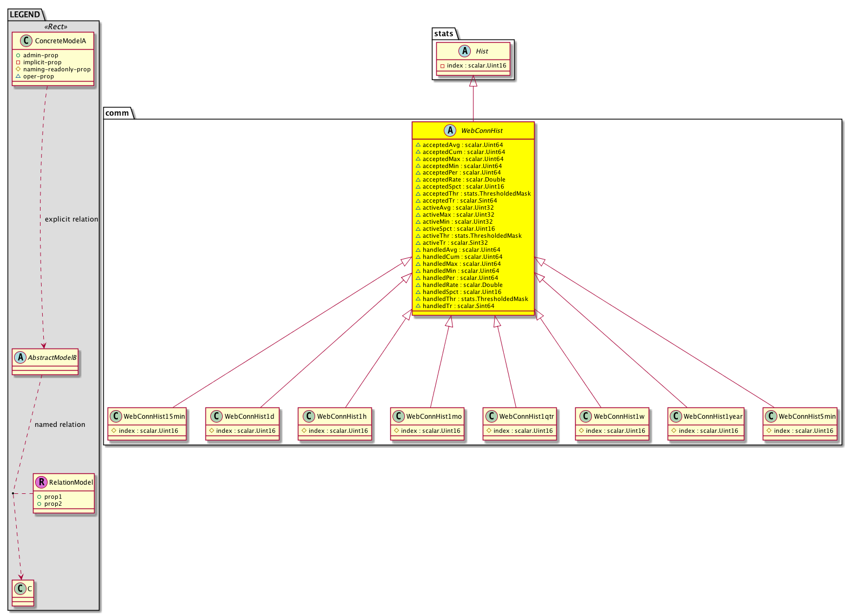The width and height of the screenshot is (853, 616).
Task: Select the LEGEND package tab
Action: 25,15
